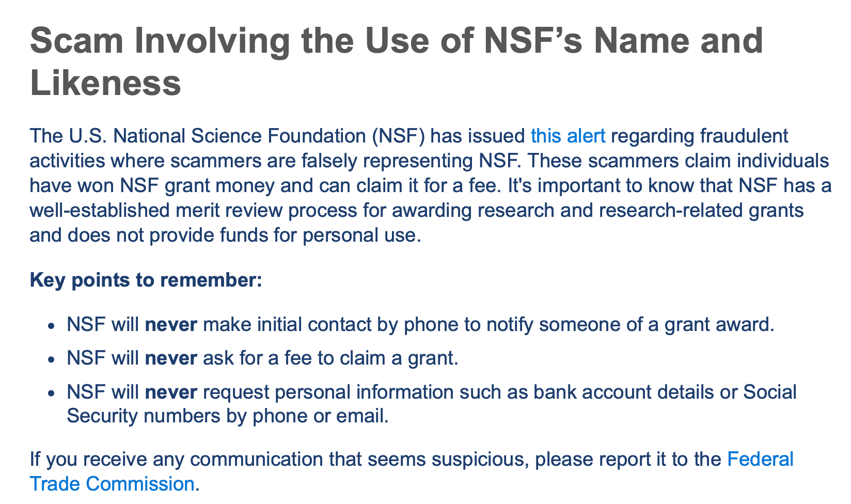This screenshot has height=504, width=851.
Task: Click the sentence starting "If you receive any communication"
Action: [361, 459]
